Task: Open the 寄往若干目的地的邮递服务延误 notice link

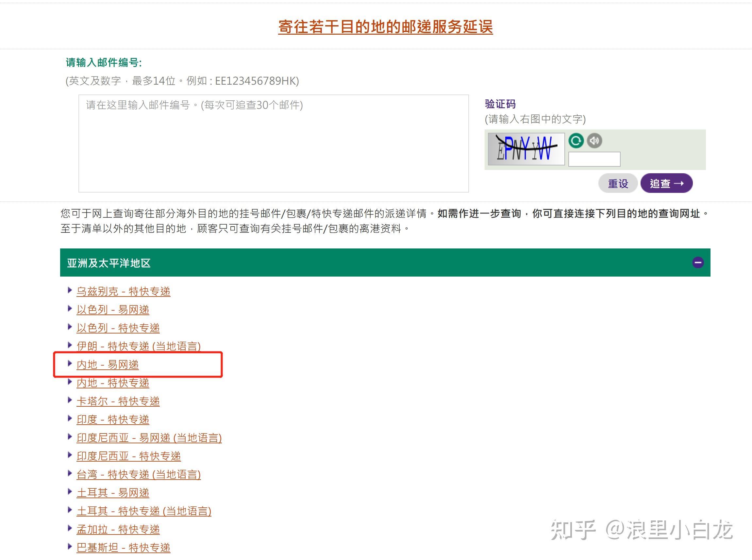Action: [x=385, y=27]
